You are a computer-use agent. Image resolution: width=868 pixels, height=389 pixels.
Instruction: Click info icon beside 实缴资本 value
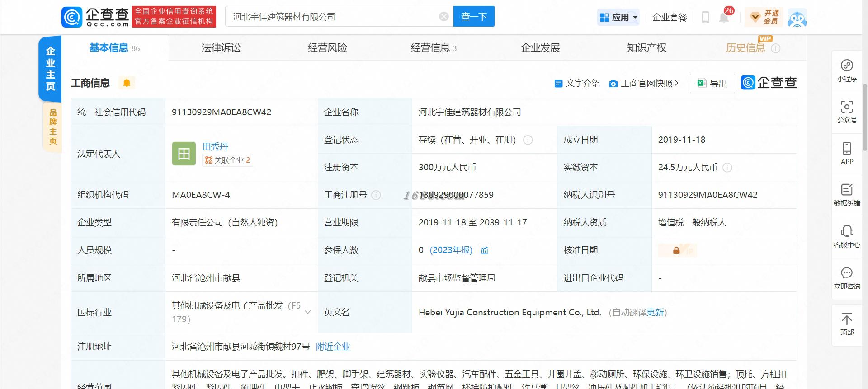(727, 168)
